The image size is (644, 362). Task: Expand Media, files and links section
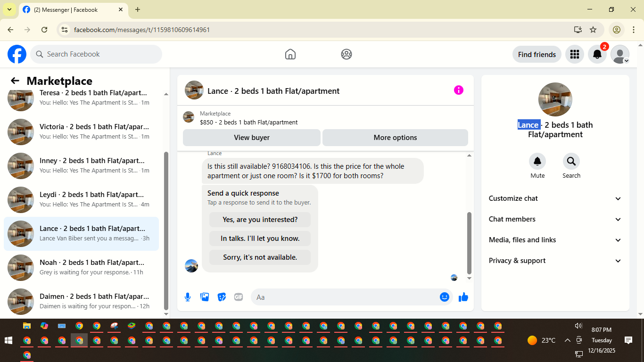pos(555,240)
